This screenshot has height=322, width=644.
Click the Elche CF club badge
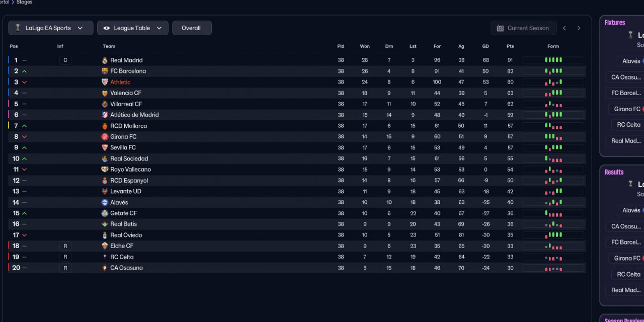coord(105,246)
